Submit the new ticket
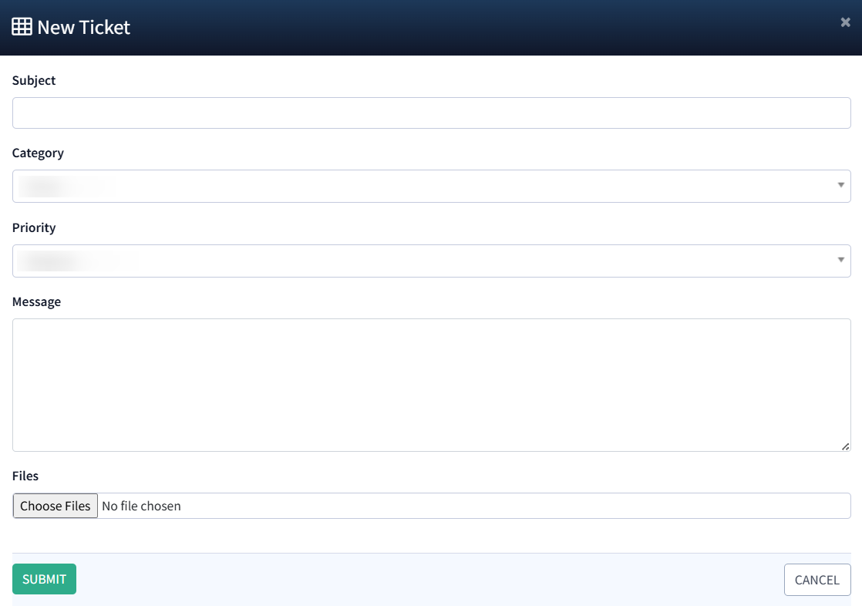Image resolution: width=862 pixels, height=616 pixels. (44, 579)
